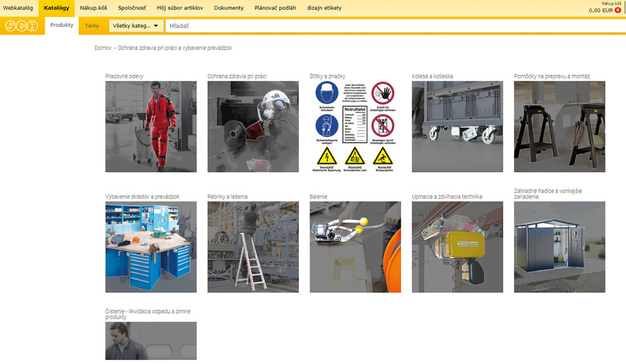This screenshot has width=626, height=364.
Task: Open the Webkatalóg menu
Action: (x=18, y=8)
